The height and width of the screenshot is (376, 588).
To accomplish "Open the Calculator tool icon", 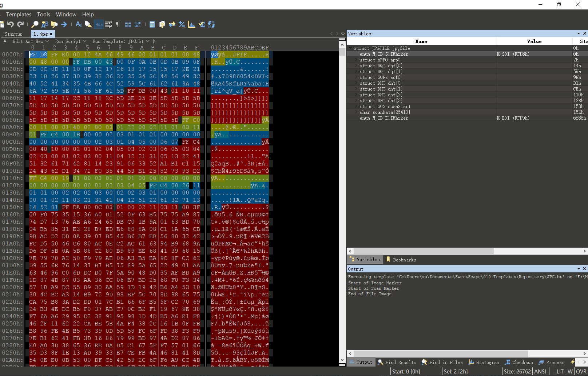I will (x=152, y=24).
